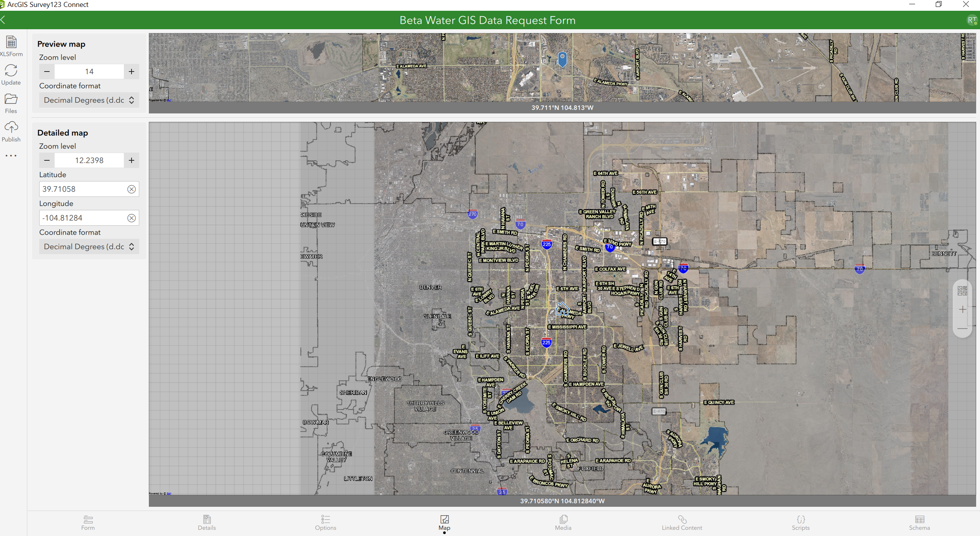Select the Update sidebar icon
980x536 pixels.
[11, 74]
